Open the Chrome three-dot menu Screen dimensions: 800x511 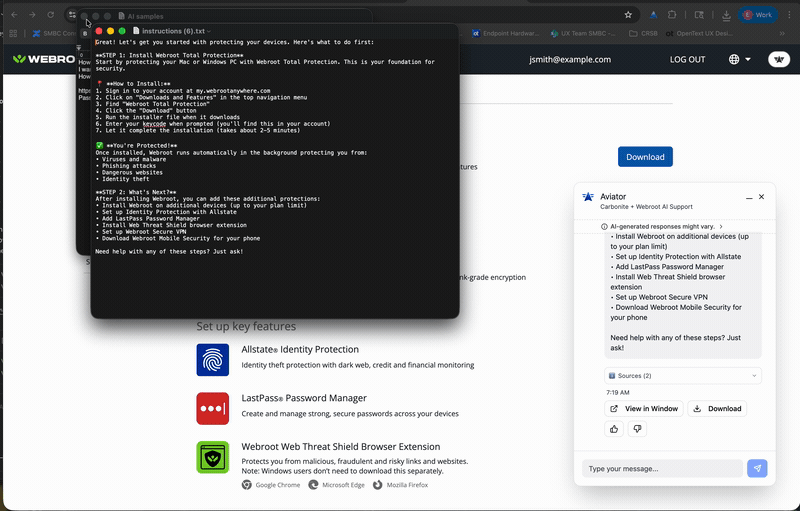790,15
